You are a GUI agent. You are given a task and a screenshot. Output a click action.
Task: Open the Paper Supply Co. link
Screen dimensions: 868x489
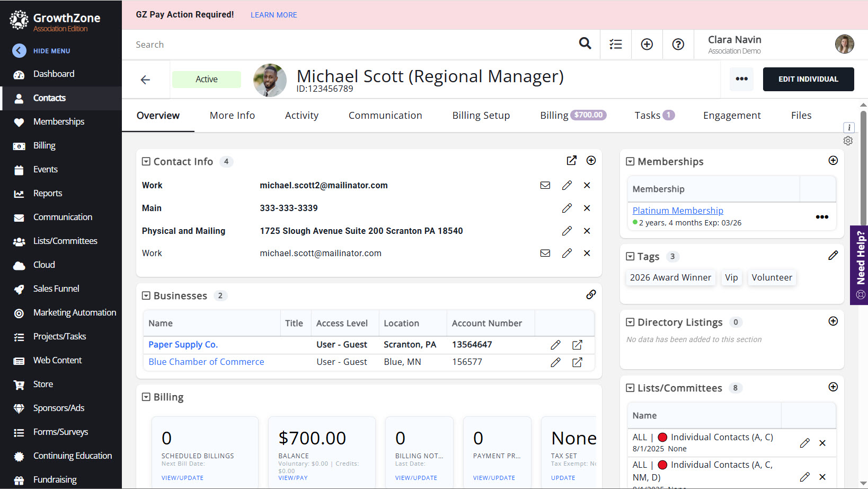coord(183,345)
